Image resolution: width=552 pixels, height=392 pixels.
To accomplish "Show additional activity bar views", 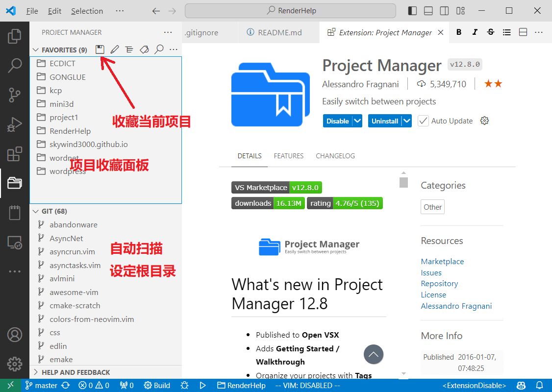I will [x=14, y=271].
